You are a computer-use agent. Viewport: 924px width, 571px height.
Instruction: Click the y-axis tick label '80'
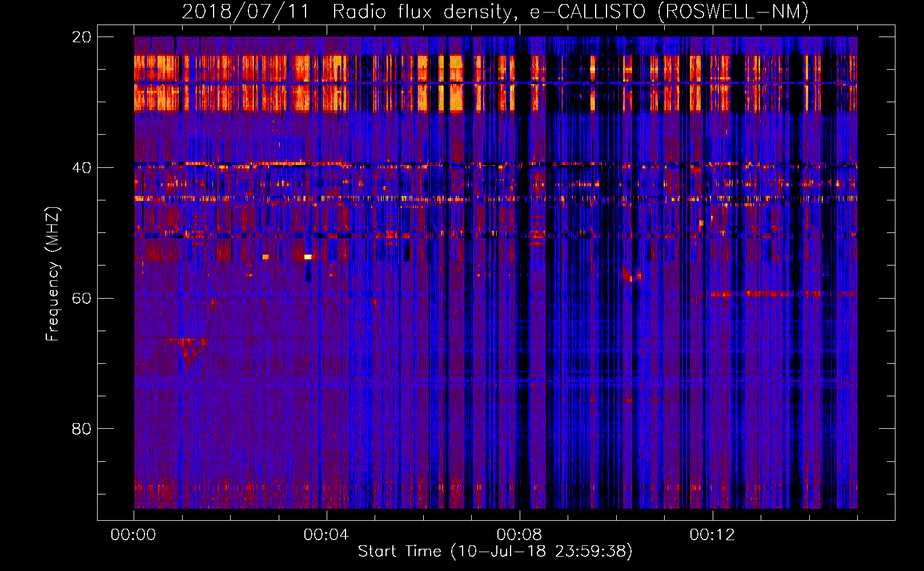pos(82,429)
